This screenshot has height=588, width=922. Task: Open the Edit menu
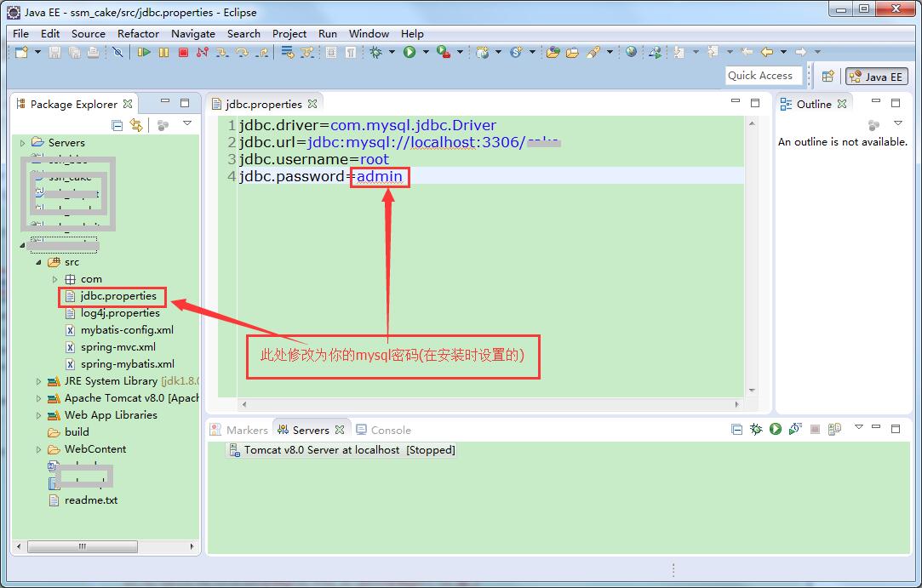coord(50,33)
